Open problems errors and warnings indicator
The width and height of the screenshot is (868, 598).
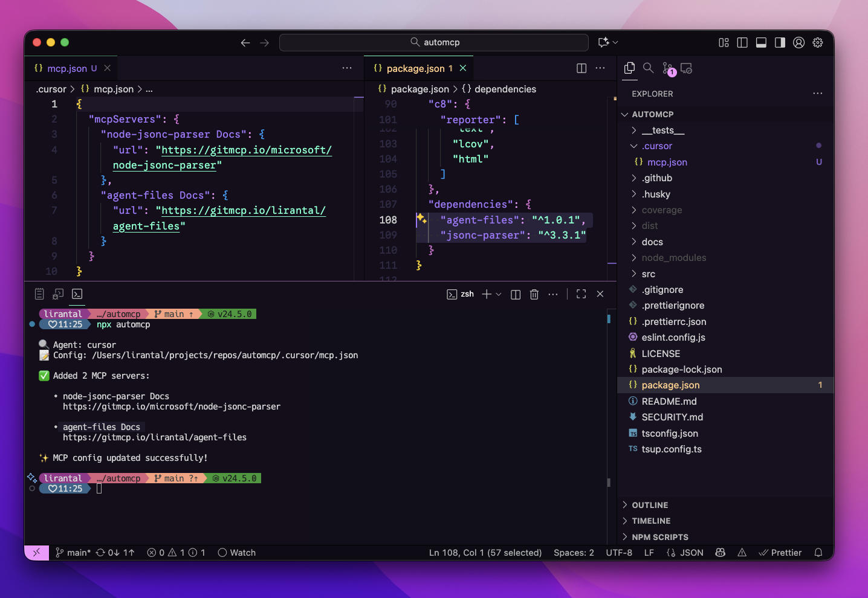click(177, 553)
